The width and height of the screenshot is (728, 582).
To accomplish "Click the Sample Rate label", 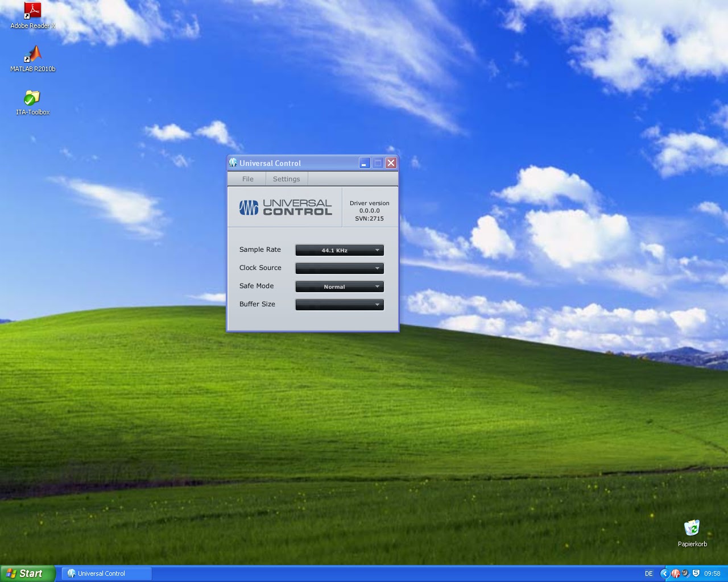I will pos(260,250).
